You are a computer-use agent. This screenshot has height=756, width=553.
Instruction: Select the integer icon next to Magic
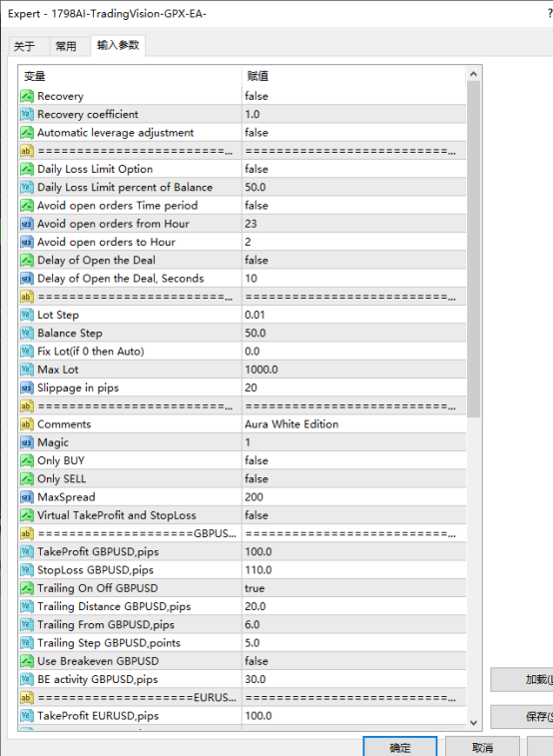coord(27,442)
